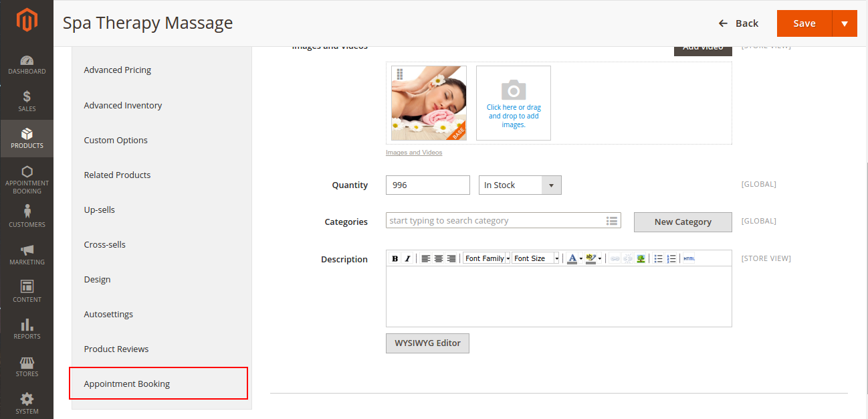This screenshot has width=868, height=419.
Task: Select the spa massage product thumbnail
Action: pyautogui.click(x=429, y=103)
